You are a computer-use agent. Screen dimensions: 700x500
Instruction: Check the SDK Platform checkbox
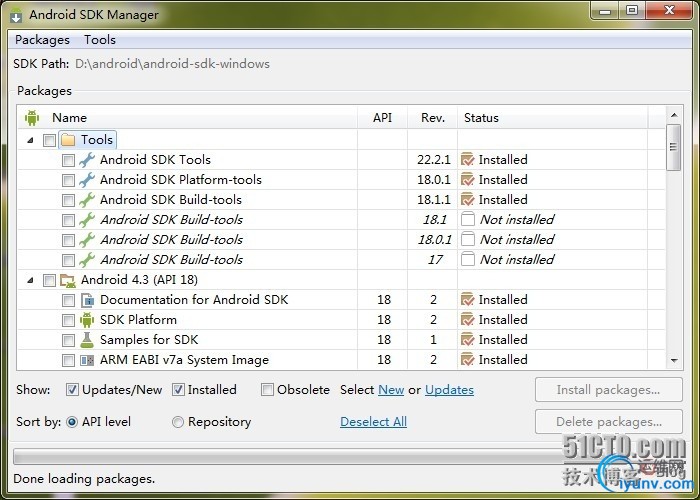pos(68,321)
